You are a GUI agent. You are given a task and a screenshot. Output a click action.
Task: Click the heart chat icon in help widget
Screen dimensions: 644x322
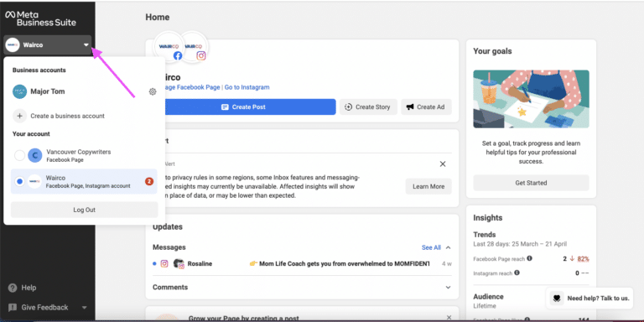click(557, 299)
